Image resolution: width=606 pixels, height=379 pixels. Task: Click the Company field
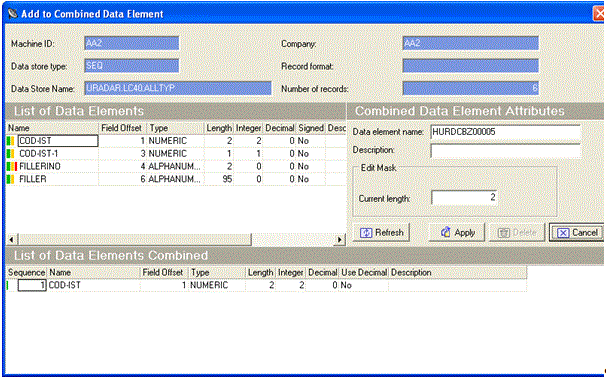point(470,43)
